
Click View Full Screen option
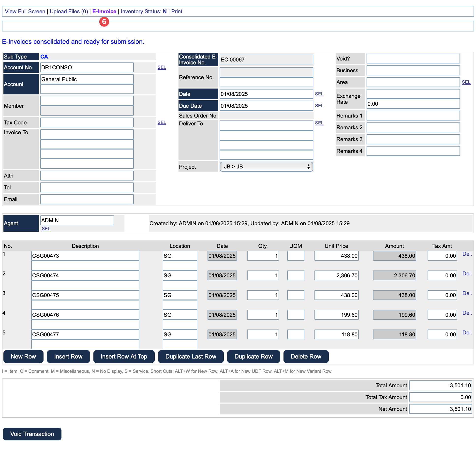pyautogui.click(x=25, y=12)
